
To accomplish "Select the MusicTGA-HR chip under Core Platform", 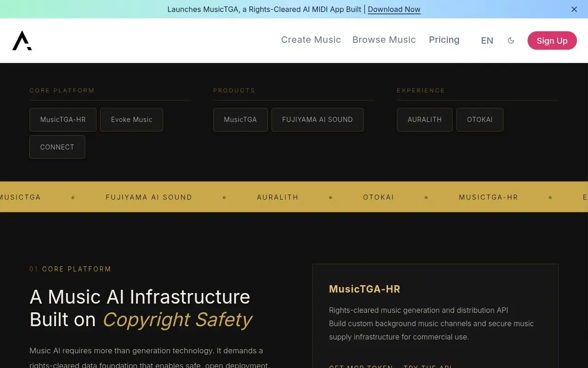I will click(x=63, y=120).
